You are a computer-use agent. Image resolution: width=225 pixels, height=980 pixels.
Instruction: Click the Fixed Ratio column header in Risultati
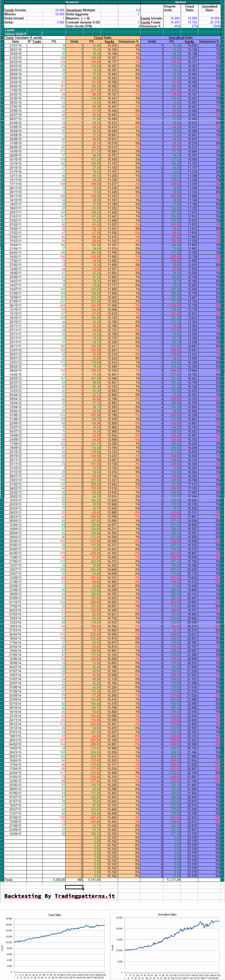pos(190,8)
